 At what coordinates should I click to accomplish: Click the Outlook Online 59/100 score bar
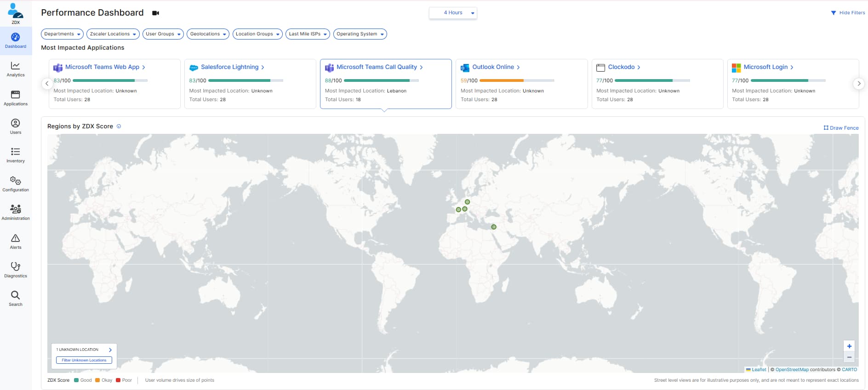click(517, 80)
